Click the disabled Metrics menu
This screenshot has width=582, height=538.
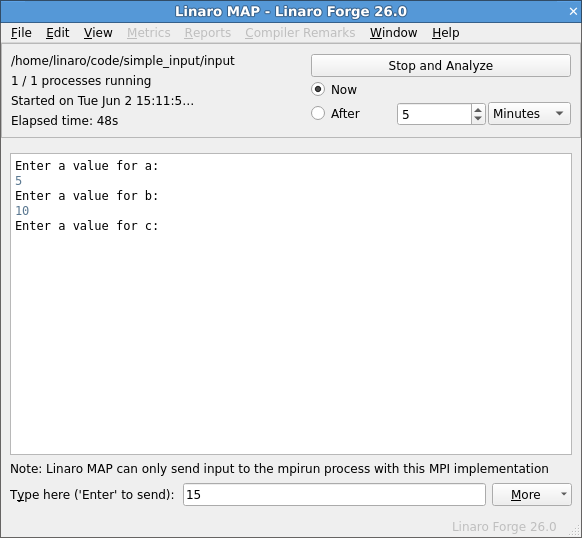coord(148,33)
